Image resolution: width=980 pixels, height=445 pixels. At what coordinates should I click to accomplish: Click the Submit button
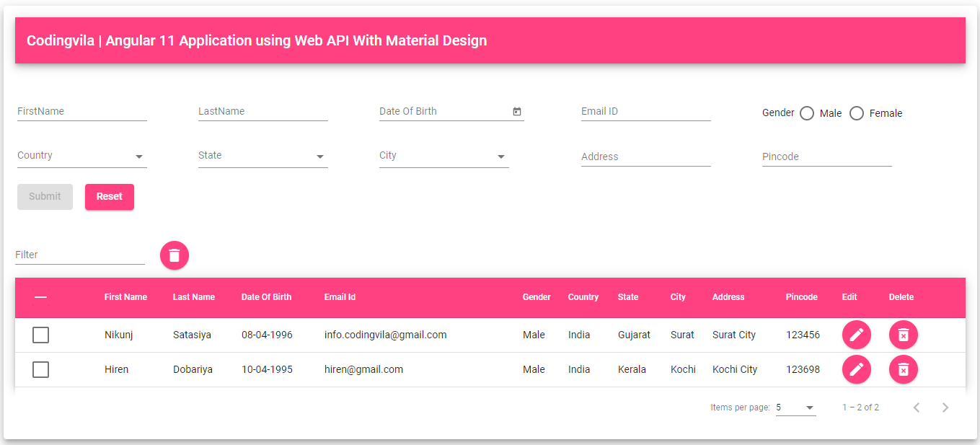point(45,196)
